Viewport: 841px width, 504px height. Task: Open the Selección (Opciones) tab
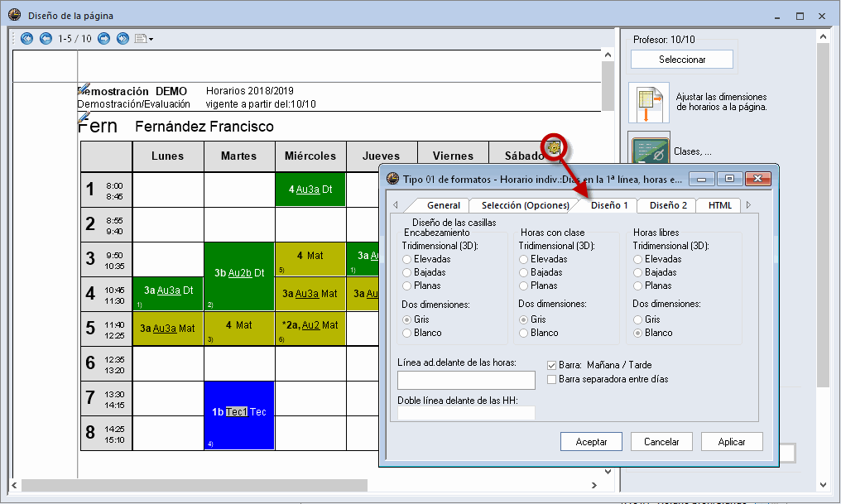pyautogui.click(x=525, y=205)
